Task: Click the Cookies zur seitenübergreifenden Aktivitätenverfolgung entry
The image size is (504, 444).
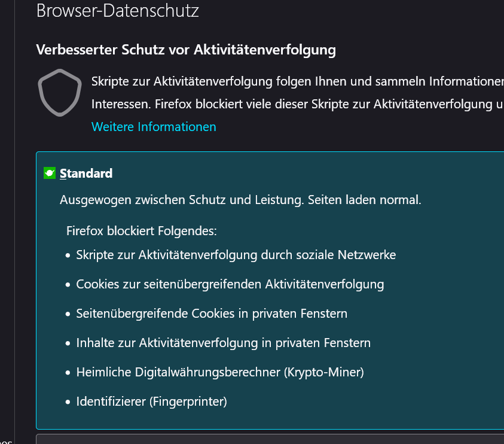Action: (230, 284)
